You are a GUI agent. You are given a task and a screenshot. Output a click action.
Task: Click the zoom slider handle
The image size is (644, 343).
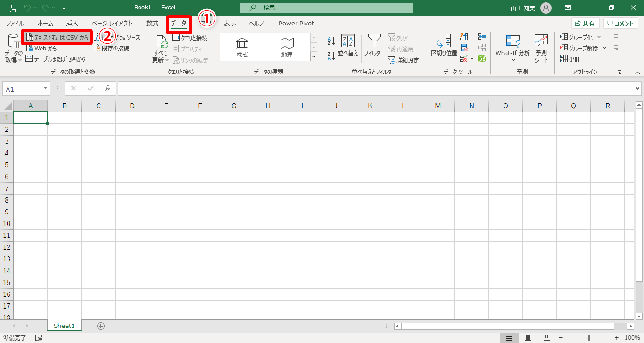click(589, 338)
